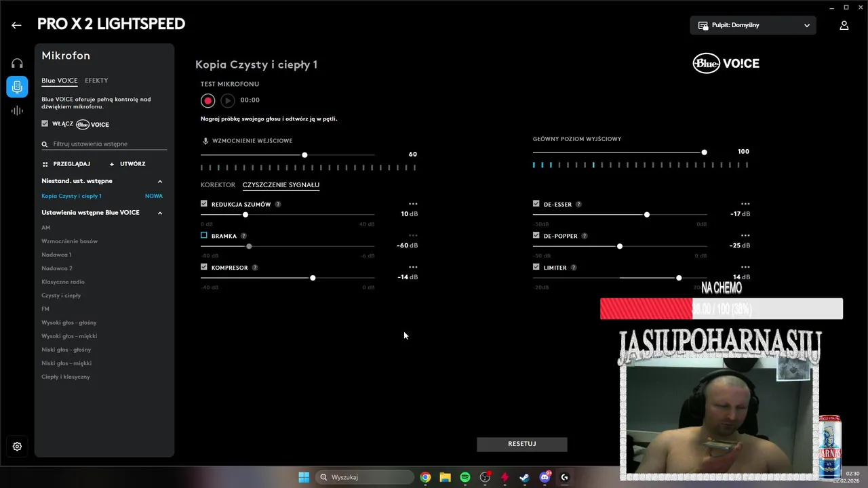Open more options for De-popper

[x=745, y=236]
